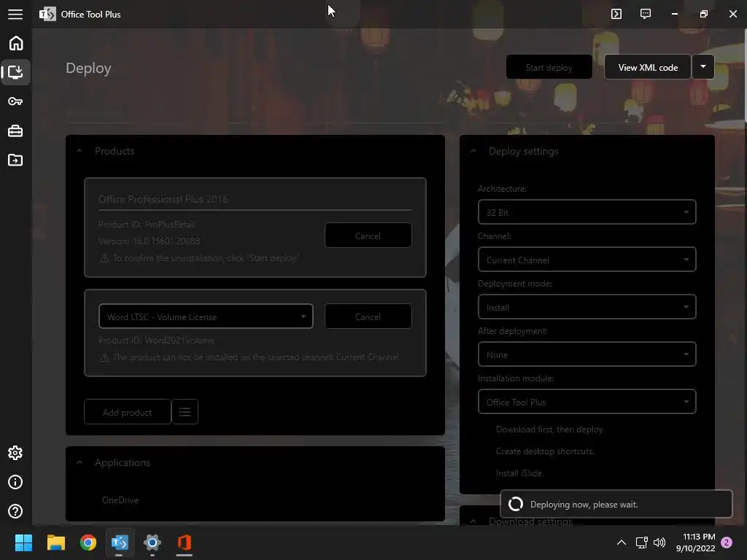Show hidden system tray icons
Image resolution: width=747 pixels, height=560 pixels.
(622, 542)
